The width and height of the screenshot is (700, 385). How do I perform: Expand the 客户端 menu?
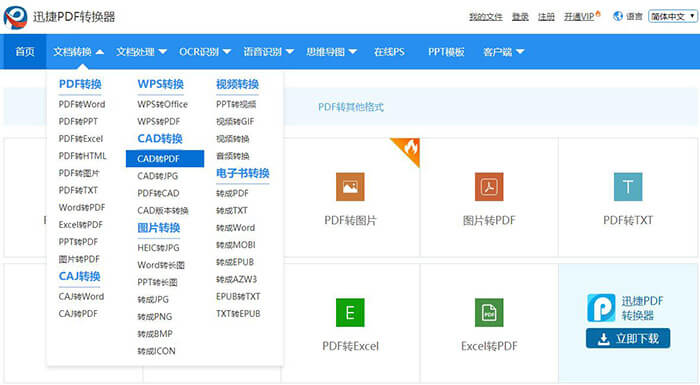(503, 52)
